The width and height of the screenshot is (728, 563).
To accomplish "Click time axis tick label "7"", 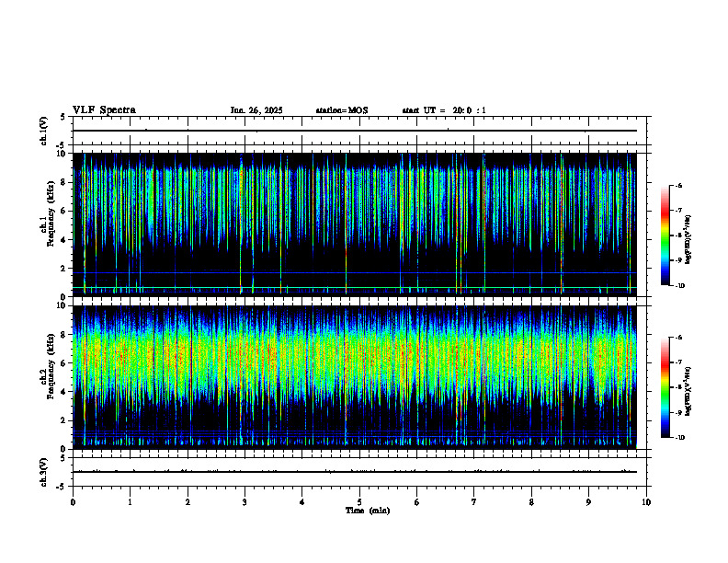I will [474, 502].
